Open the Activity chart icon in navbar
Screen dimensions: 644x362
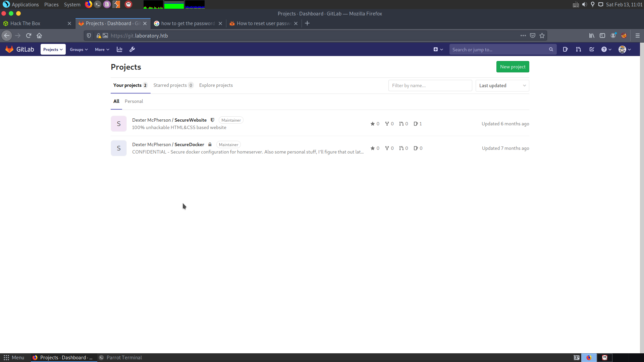(x=119, y=49)
